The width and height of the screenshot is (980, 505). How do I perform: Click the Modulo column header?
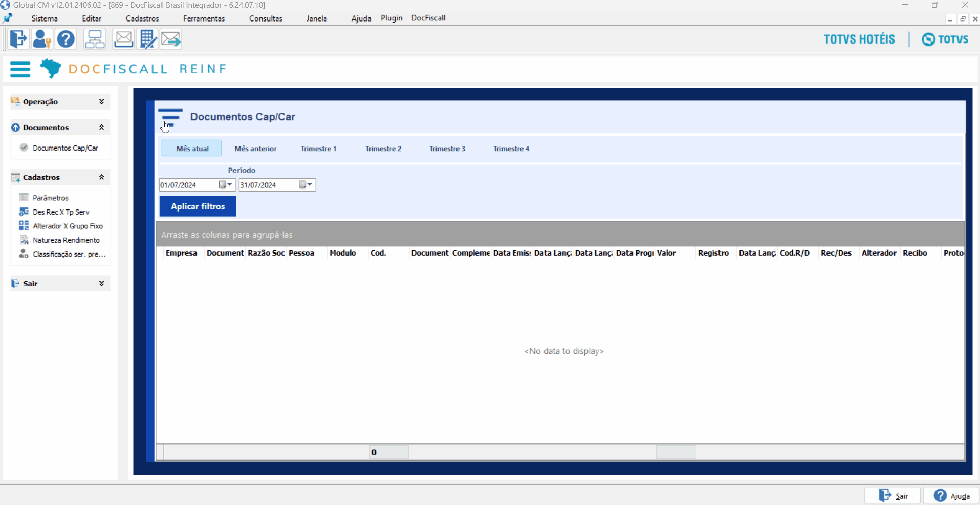click(x=348, y=253)
